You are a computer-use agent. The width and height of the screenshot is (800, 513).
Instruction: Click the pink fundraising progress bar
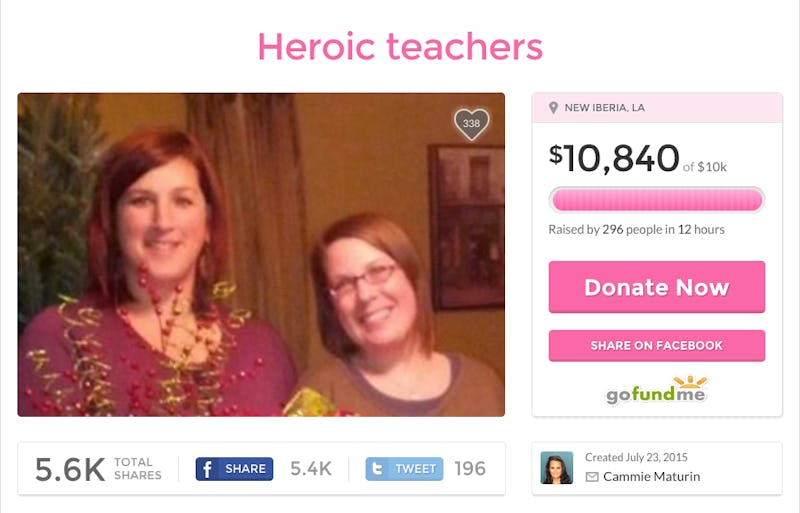(657, 200)
